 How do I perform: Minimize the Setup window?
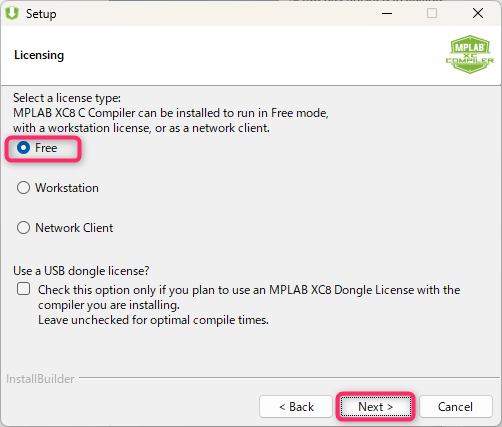tap(387, 13)
